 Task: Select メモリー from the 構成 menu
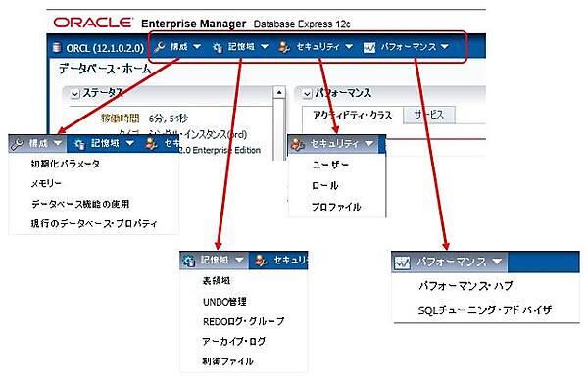pyautogui.click(x=46, y=184)
